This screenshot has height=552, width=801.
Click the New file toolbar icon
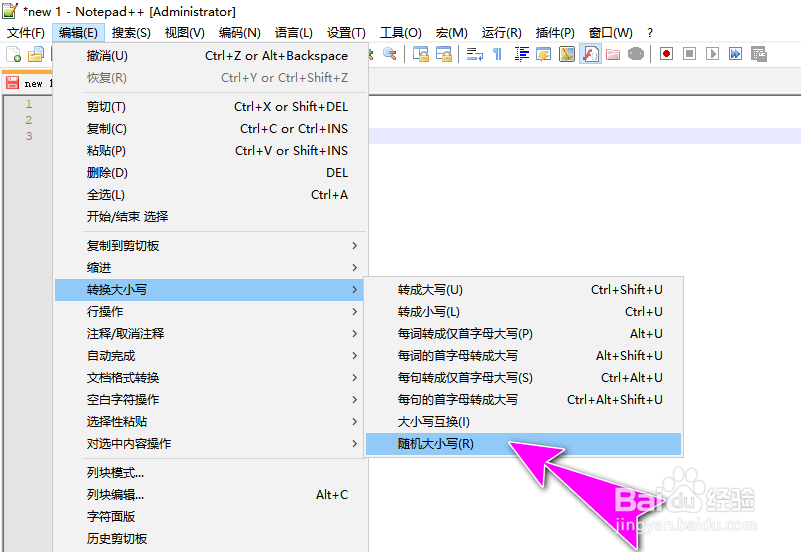tap(13, 54)
